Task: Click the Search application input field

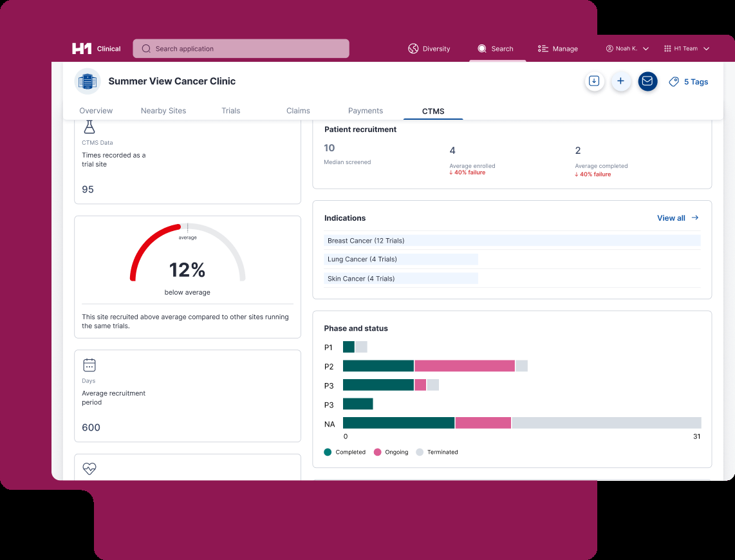Action: pyautogui.click(x=241, y=49)
